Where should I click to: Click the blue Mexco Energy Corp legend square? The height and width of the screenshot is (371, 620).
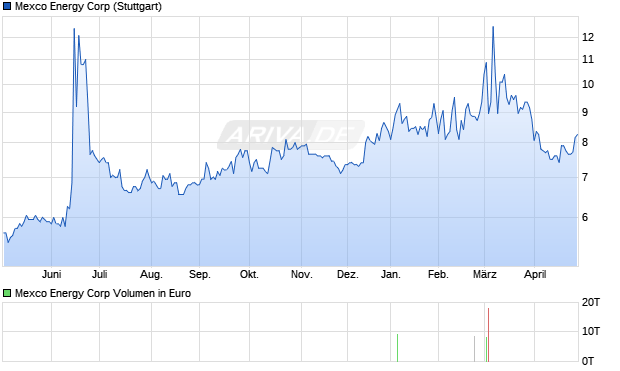tap(7, 7)
